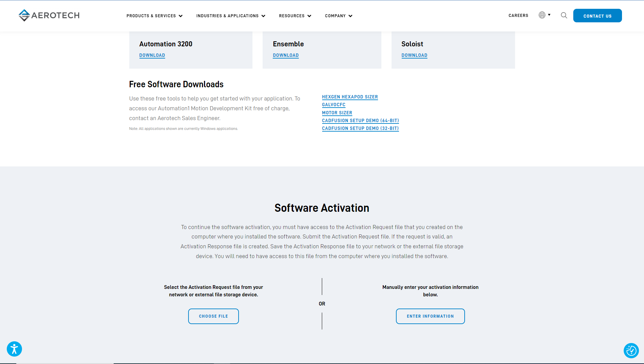Click the Free Software Downloads heading
644x364 pixels.
(x=176, y=84)
